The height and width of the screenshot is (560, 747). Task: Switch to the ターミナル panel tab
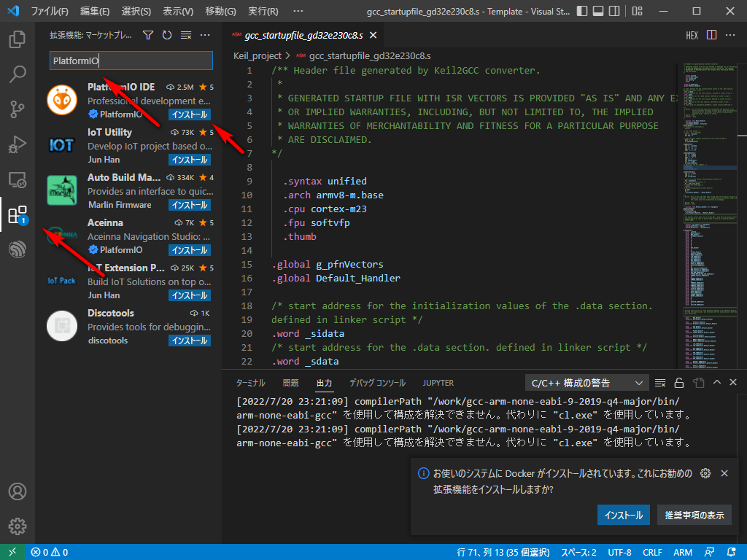pyautogui.click(x=250, y=383)
